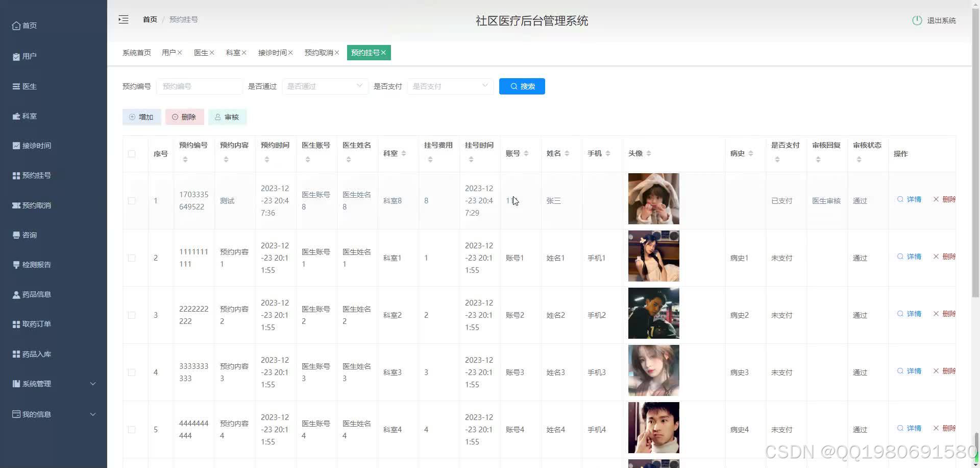Click 删除 for row 2 (姓名1)
The width and height of the screenshot is (980, 468).
click(945, 256)
